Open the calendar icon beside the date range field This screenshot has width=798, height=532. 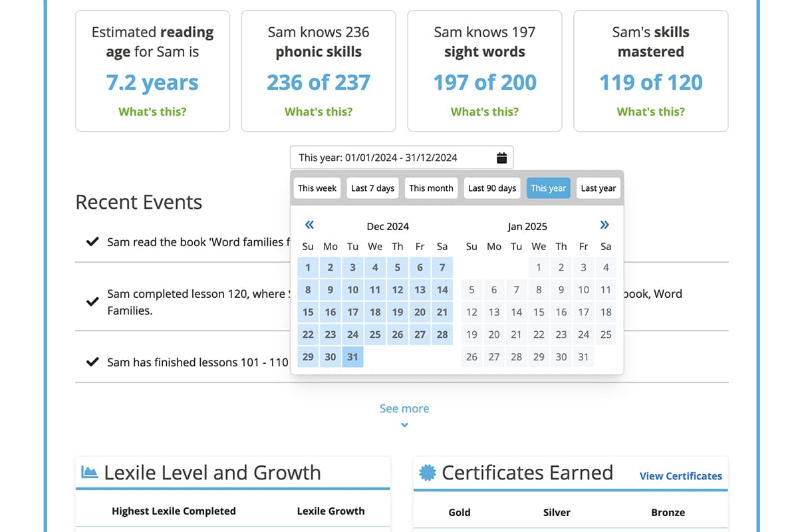(x=502, y=157)
